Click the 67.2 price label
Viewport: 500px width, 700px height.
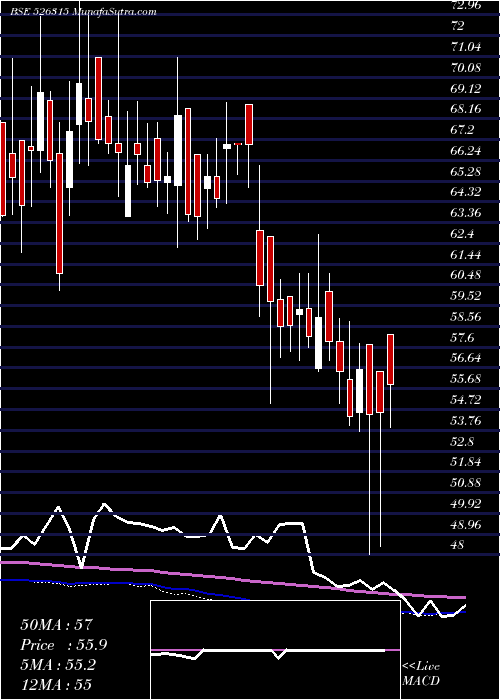coord(462,130)
